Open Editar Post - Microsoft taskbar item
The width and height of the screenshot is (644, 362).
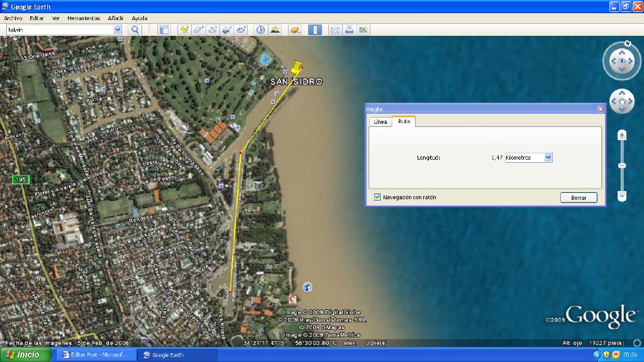(x=96, y=354)
